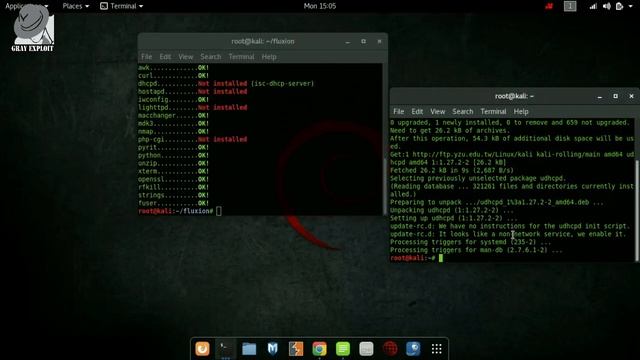Click the scrollbar of root@kali: ~ terminal
Image resolution: width=640 pixels, height=360 pixels.
[x=637, y=210]
